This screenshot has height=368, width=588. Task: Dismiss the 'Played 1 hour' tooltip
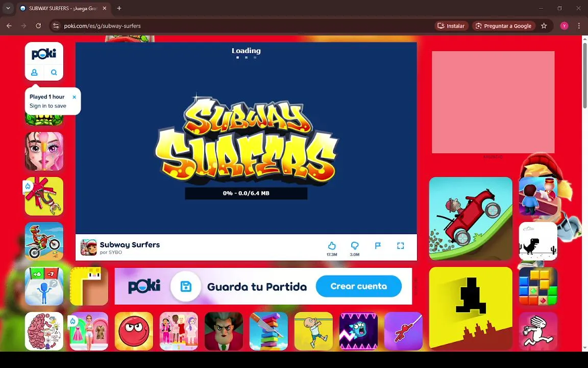[x=74, y=97]
